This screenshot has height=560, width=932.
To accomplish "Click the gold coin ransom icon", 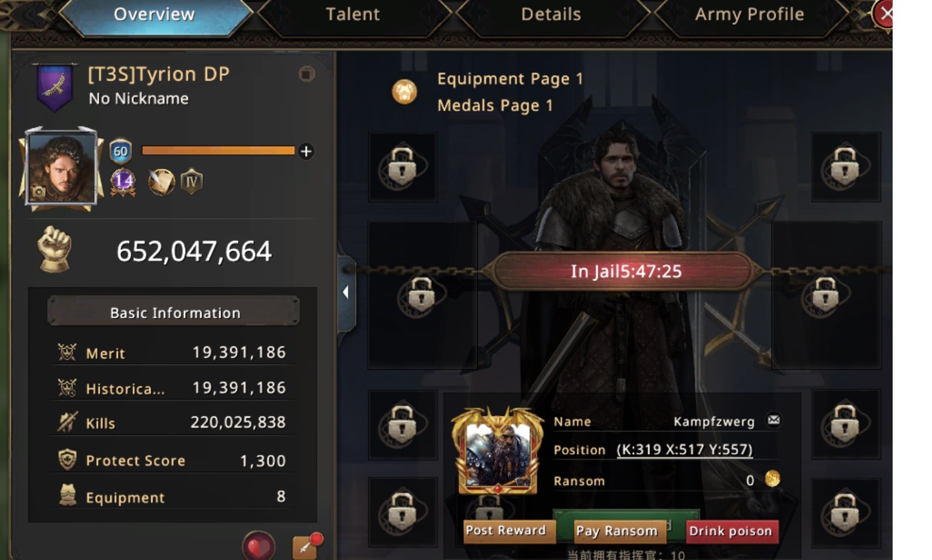I will click(x=772, y=479).
